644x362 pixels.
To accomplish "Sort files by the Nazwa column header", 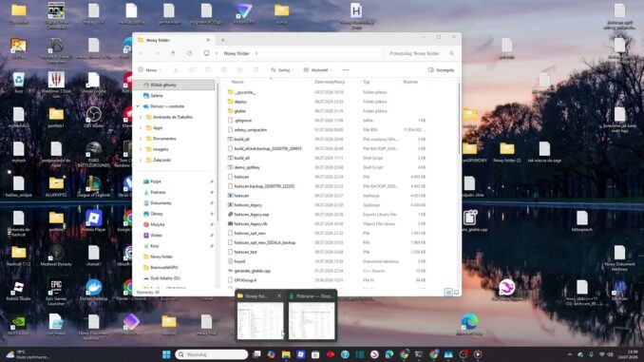I will (x=237, y=82).
